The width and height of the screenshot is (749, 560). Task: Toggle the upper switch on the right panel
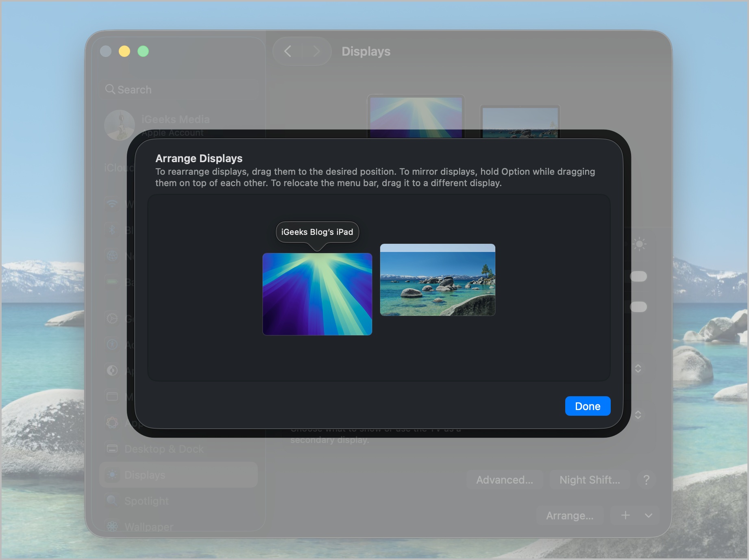(638, 276)
